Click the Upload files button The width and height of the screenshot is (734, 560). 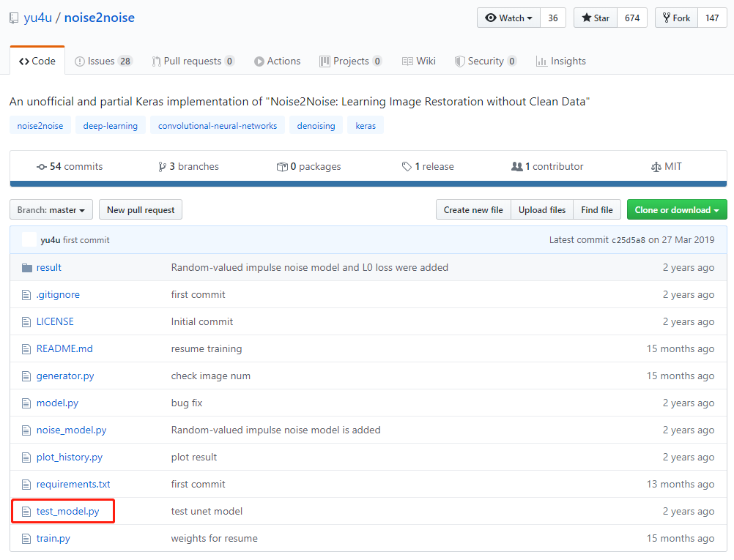(542, 209)
